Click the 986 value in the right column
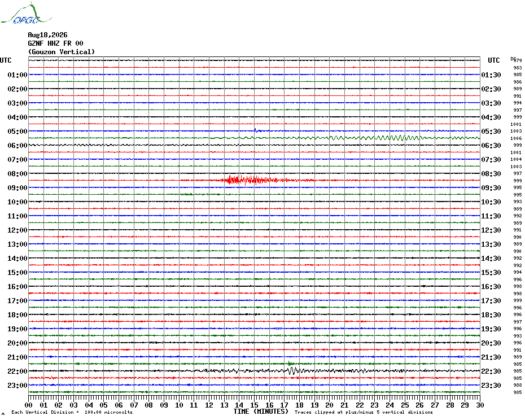 click(x=518, y=82)
